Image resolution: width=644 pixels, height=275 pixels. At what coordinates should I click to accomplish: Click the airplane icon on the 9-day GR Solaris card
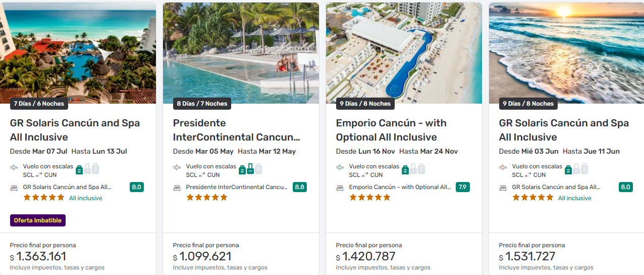503,167
